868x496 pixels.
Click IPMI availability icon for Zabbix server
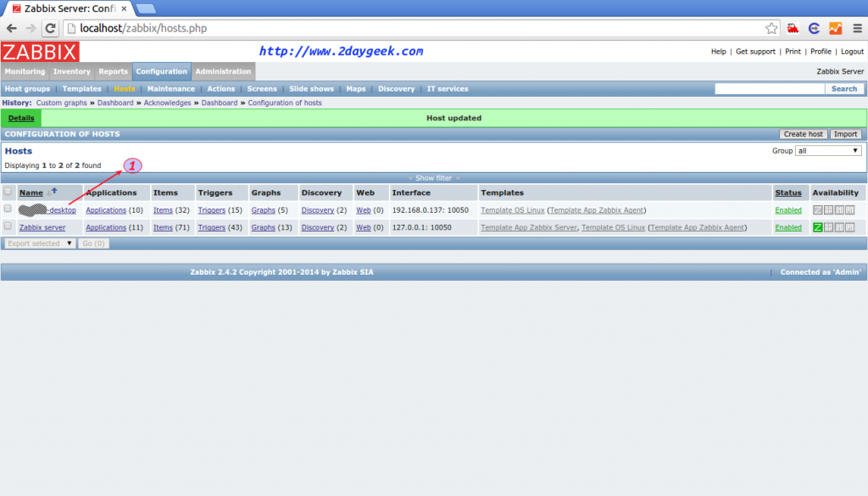click(x=850, y=227)
